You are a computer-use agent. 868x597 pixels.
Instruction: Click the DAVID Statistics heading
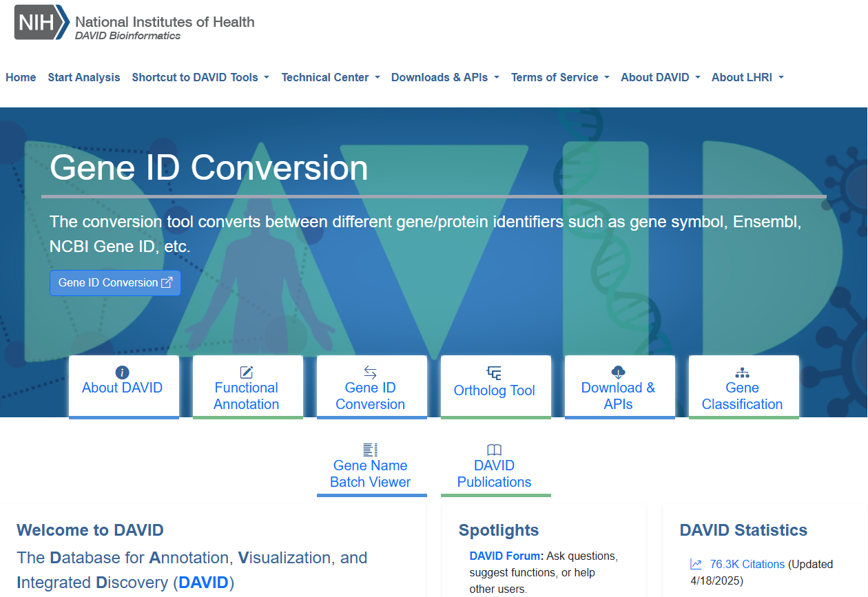point(743,530)
